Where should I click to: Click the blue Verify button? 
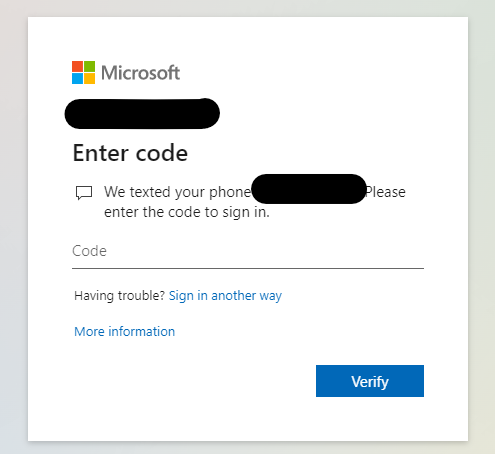(x=370, y=381)
